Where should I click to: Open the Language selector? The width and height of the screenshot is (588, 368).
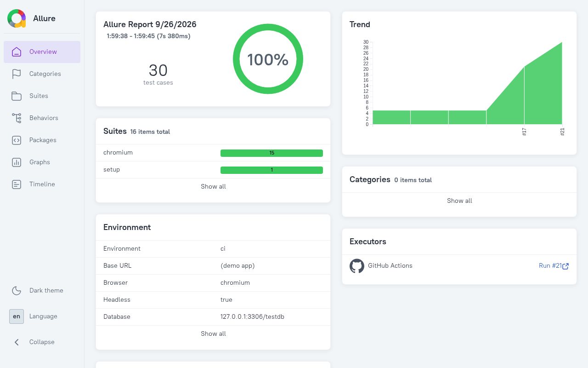(x=42, y=316)
